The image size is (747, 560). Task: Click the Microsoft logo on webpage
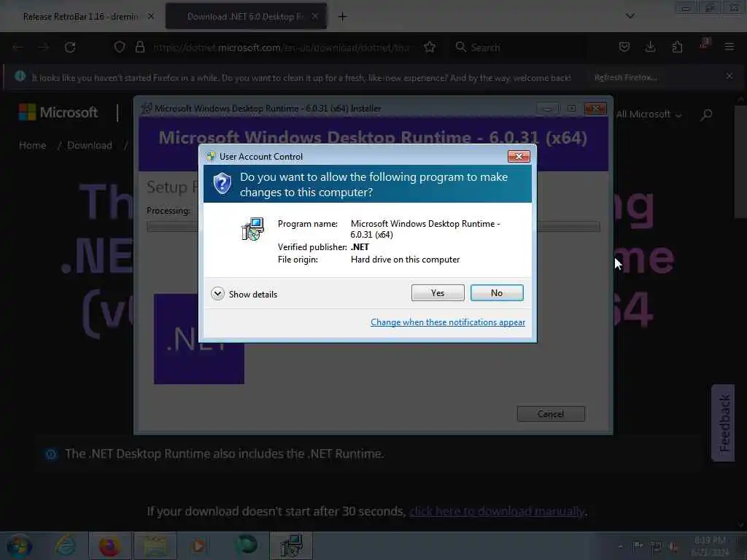pos(58,112)
